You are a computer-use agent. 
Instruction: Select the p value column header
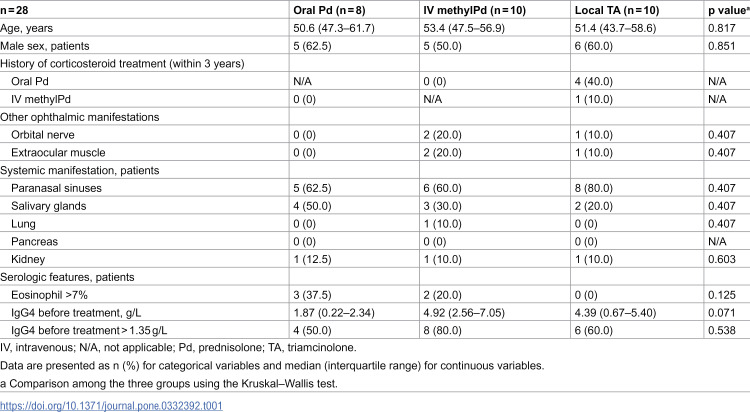point(729,10)
